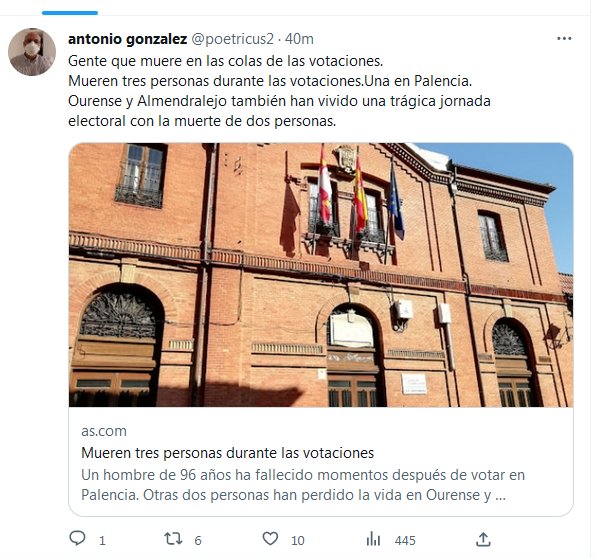Click the retweet count number 6

click(198, 541)
